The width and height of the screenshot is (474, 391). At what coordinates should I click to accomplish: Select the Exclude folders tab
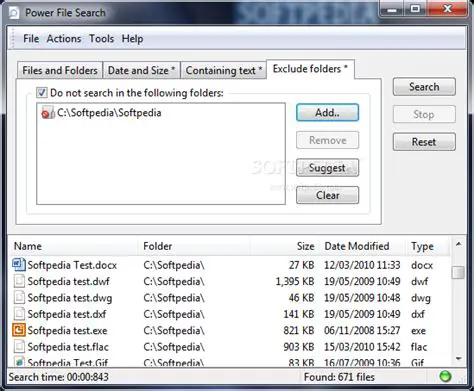310,69
